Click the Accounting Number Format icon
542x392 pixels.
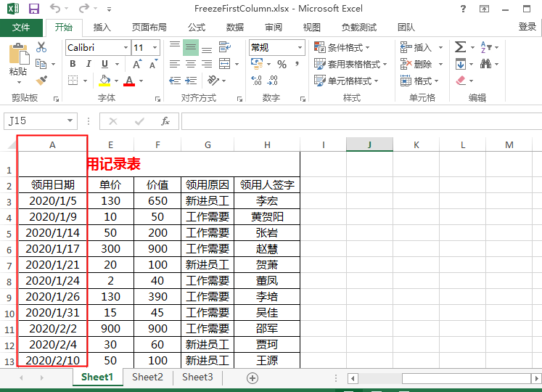point(257,63)
